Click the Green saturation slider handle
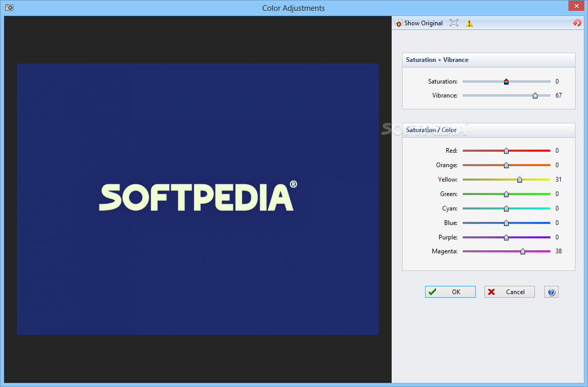This screenshot has width=588, height=387. click(x=506, y=194)
